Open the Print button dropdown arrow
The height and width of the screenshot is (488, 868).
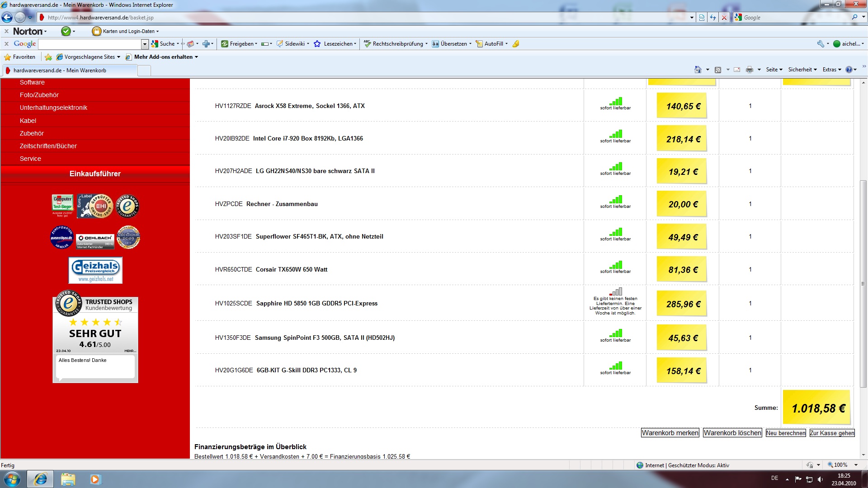pyautogui.click(x=759, y=70)
